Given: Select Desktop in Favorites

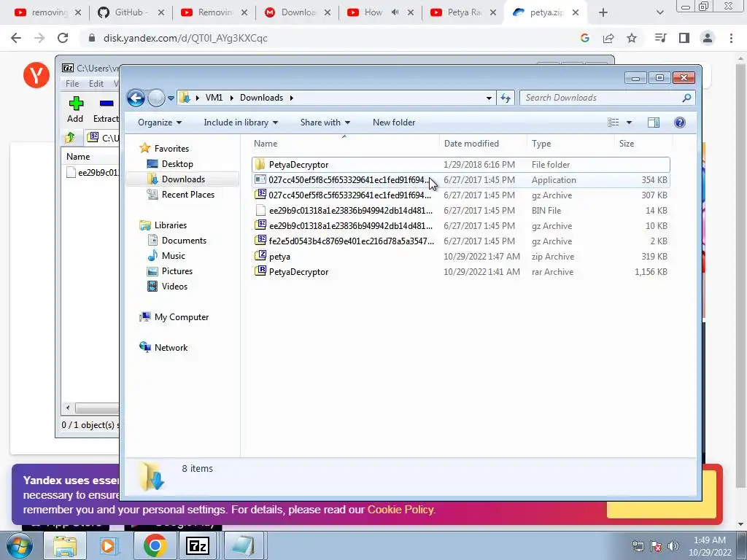Looking at the screenshot, I should click(177, 164).
